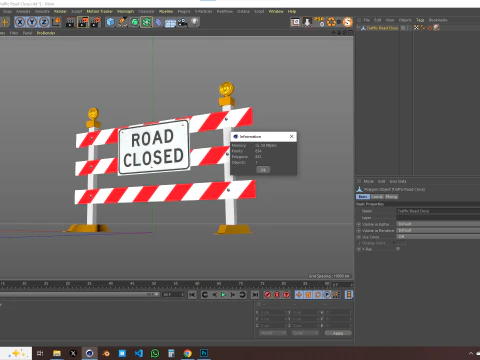Click the material sphere tag on Traffic Road Close
Image resolution: width=480 pixels, height=360 pixels.
pos(436,28)
